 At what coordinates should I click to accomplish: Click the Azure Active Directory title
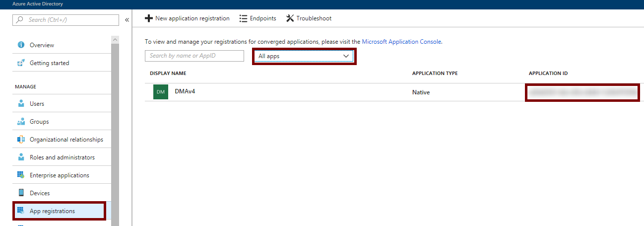(x=38, y=4)
